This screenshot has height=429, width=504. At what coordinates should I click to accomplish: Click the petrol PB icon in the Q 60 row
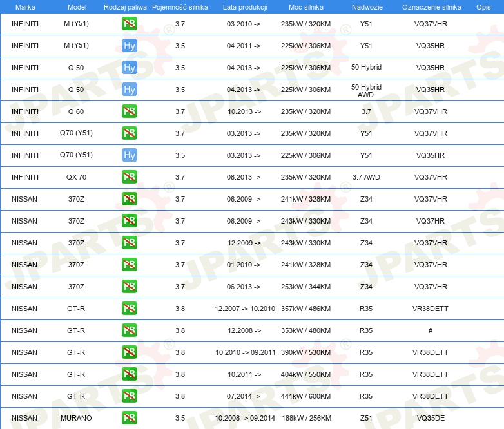point(130,111)
